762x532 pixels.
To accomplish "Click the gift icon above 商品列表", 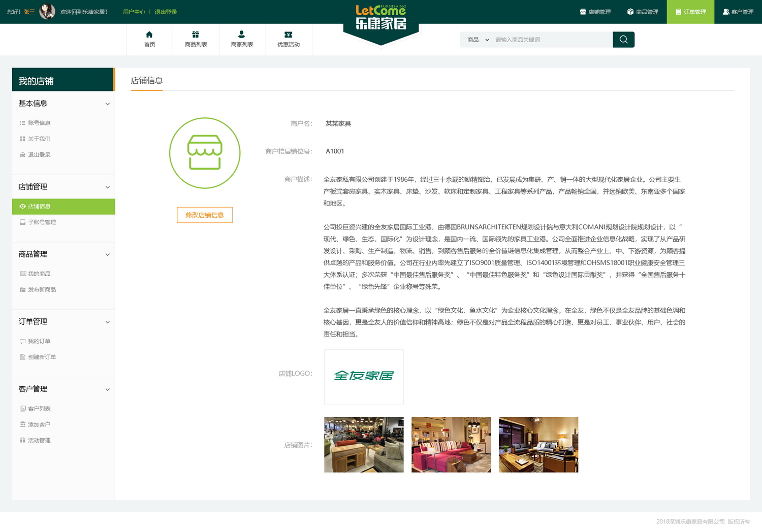I will click(x=196, y=35).
